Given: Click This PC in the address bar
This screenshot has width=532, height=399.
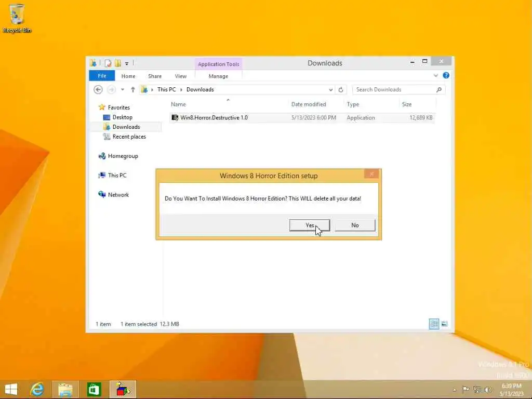Looking at the screenshot, I should click(167, 89).
